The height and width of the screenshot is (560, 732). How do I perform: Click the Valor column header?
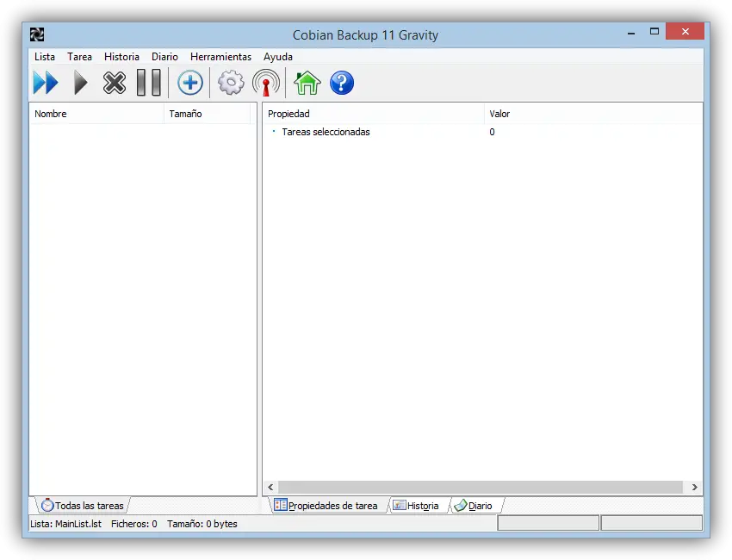point(593,114)
